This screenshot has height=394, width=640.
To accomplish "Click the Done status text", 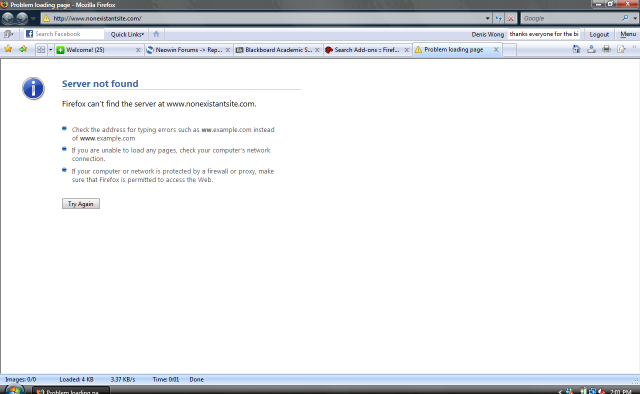I will tap(196, 379).
